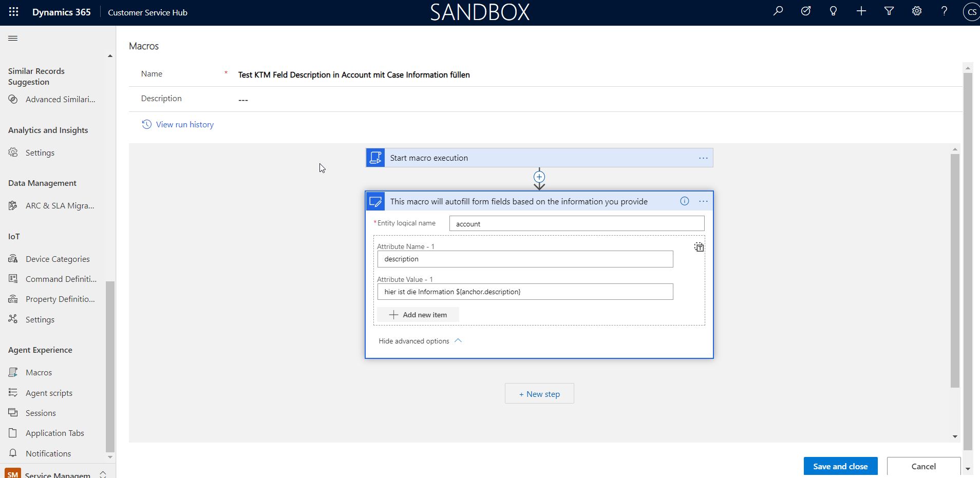The height and width of the screenshot is (478, 980).
Task: Open ellipsis menu on Start macro execution
Action: (703, 158)
